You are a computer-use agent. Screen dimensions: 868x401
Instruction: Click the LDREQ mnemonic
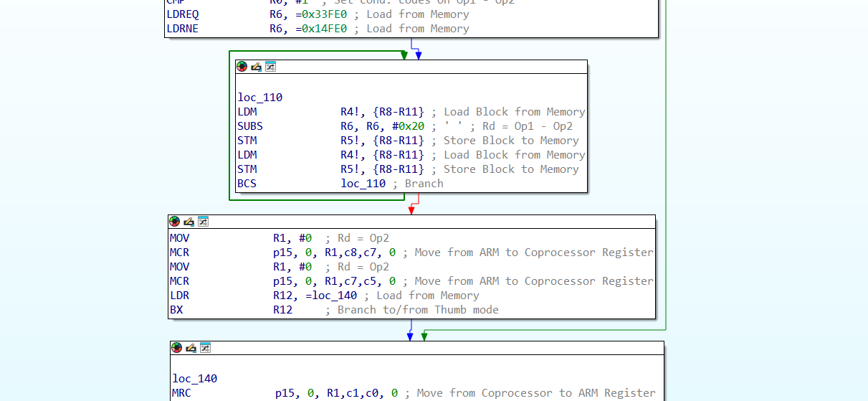(182, 14)
